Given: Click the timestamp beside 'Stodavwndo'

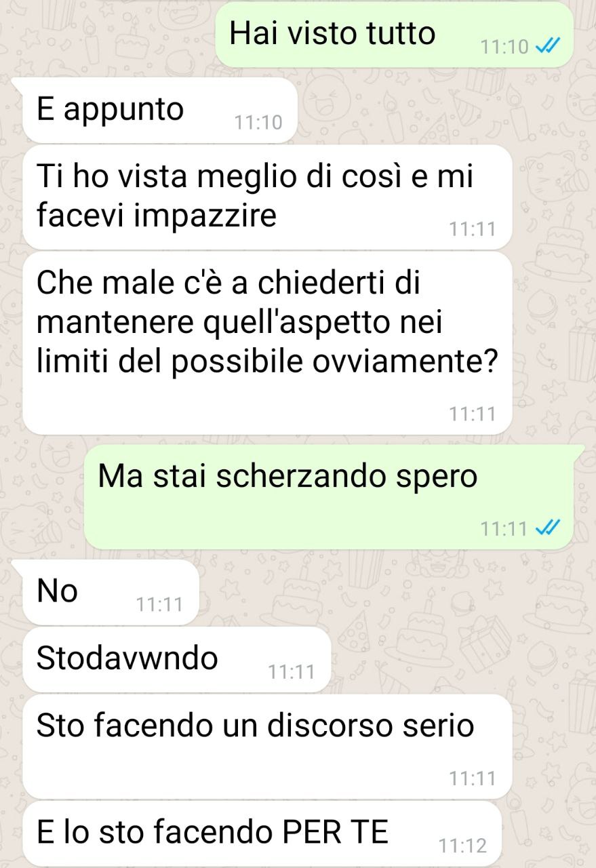Looking at the screenshot, I should pyautogui.click(x=292, y=672).
